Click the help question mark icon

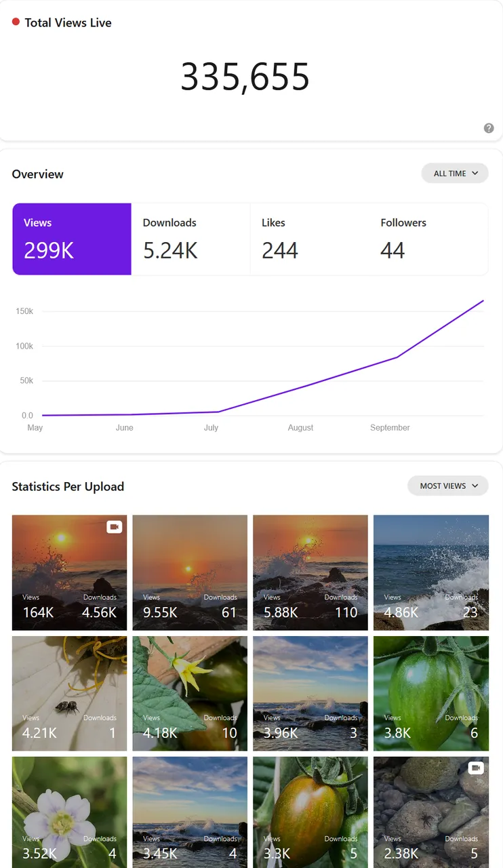(x=489, y=128)
